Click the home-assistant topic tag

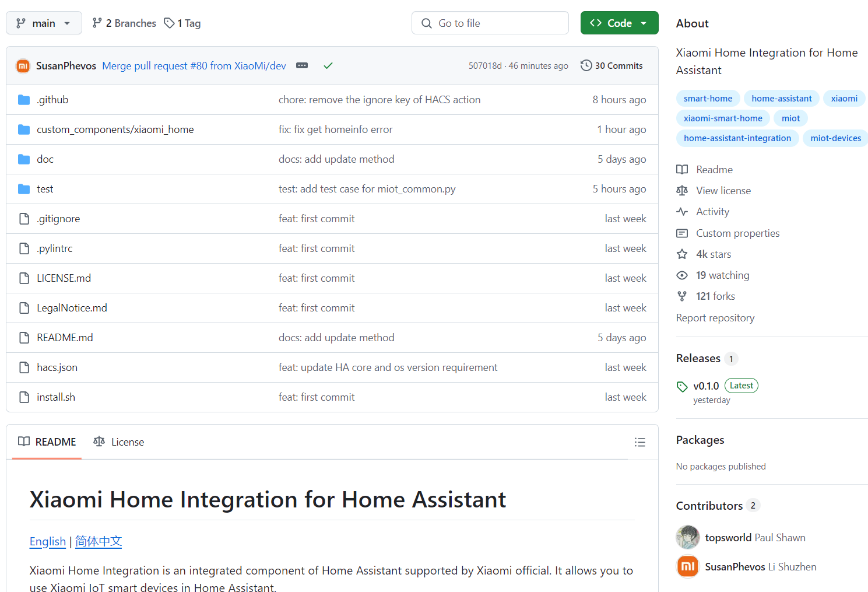(x=781, y=99)
